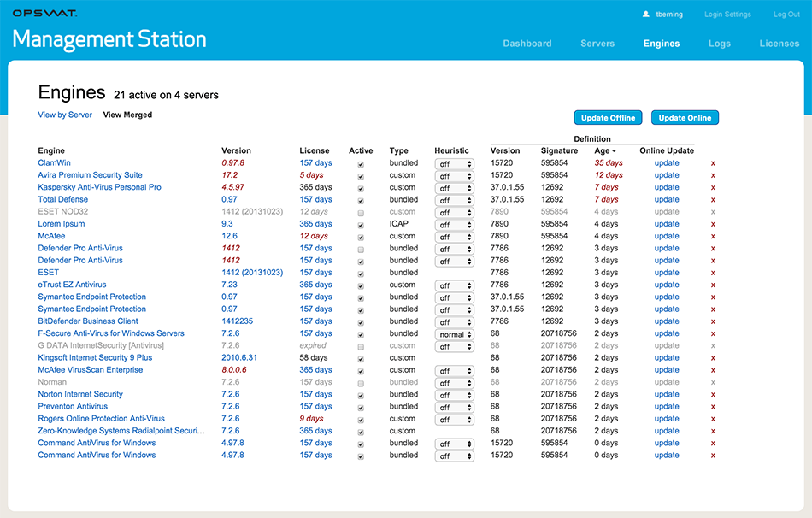Screen dimensions: 812x518
Task: Delete BitDefender Business Client with x
Action: pos(713,321)
